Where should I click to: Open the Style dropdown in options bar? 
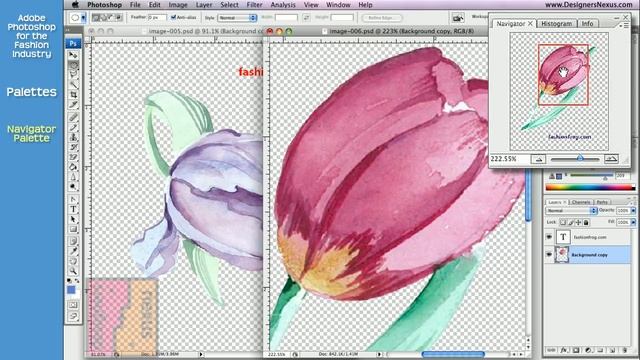(237, 18)
